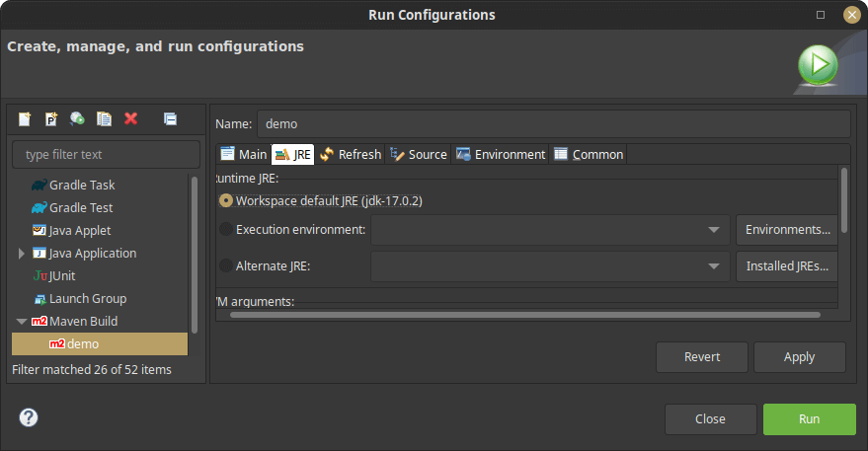Click the Gradle Test elephant icon
The height and width of the screenshot is (451, 868).
tap(39, 207)
